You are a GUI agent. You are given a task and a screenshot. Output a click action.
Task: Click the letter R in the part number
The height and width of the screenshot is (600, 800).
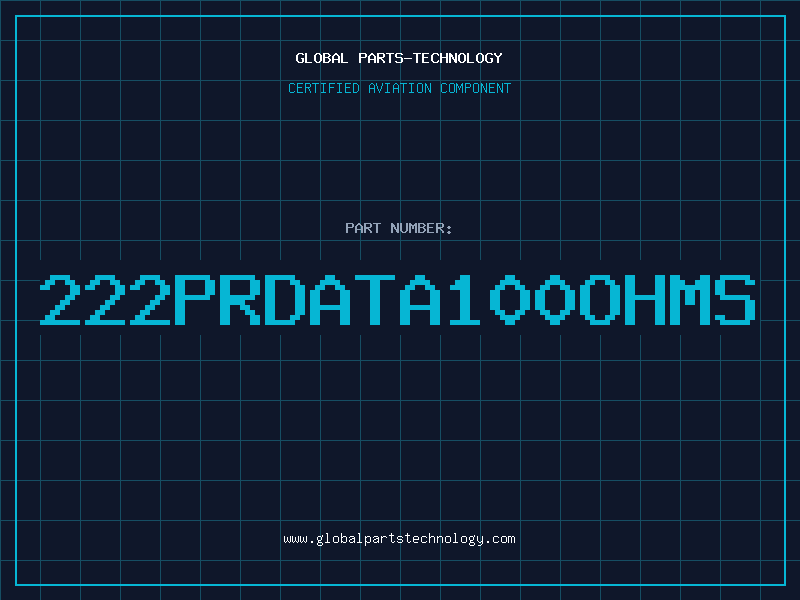[x=240, y=299]
